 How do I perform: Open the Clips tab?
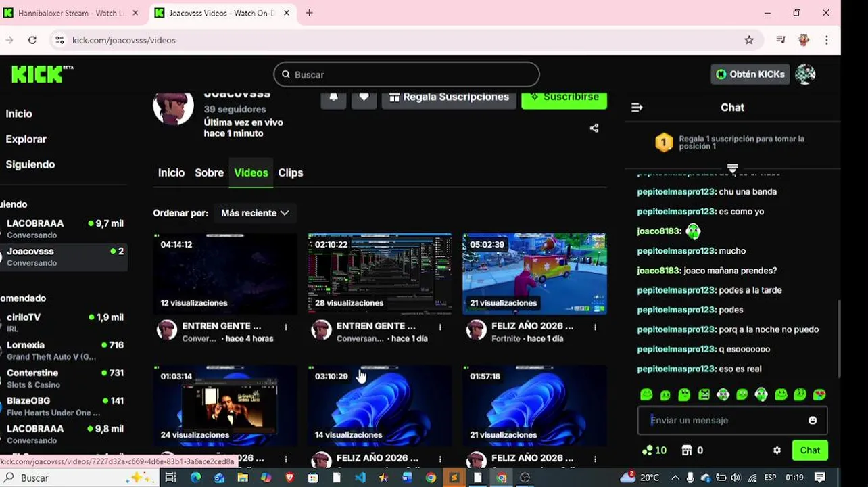click(x=291, y=173)
